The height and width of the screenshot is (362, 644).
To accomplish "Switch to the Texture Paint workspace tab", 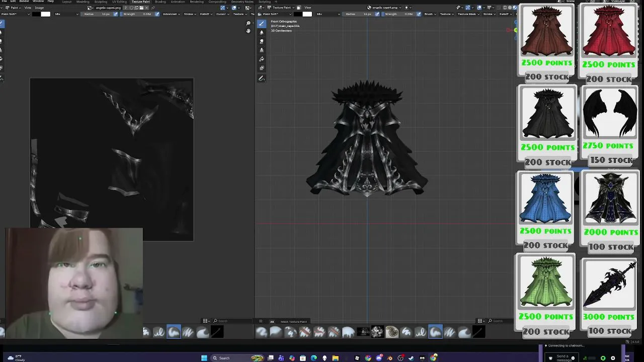I will (141, 2).
